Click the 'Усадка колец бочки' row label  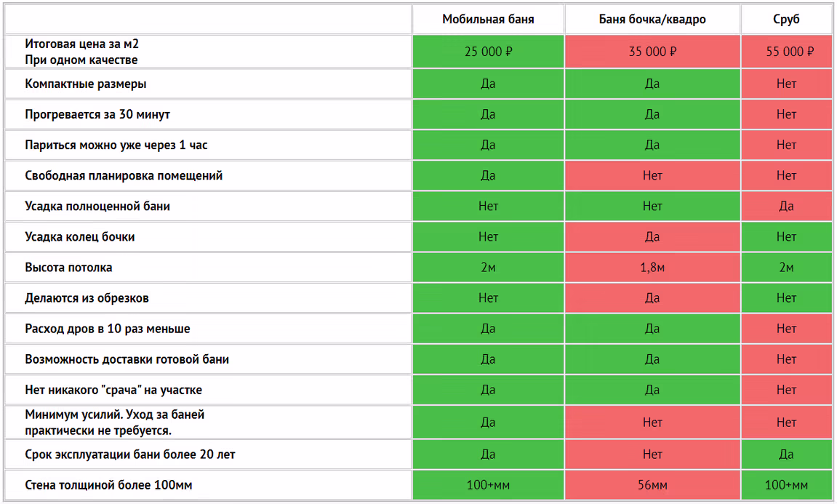pyautogui.click(x=80, y=236)
